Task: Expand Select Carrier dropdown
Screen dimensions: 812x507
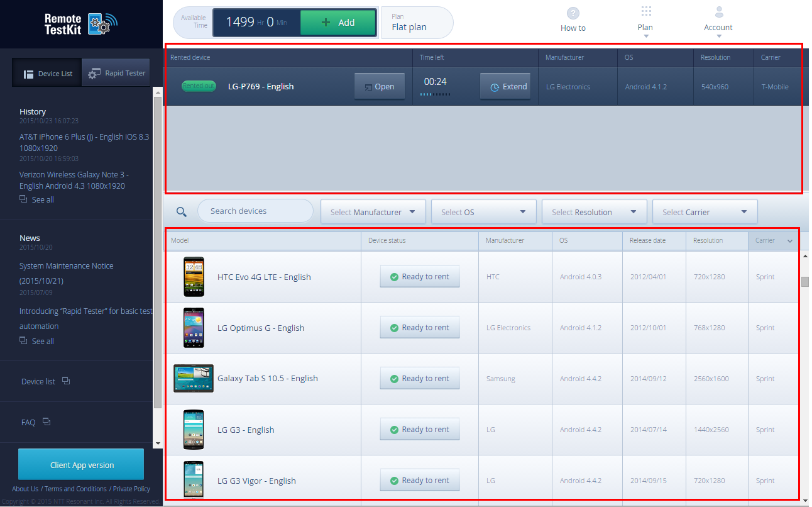Action: (705, 212)
